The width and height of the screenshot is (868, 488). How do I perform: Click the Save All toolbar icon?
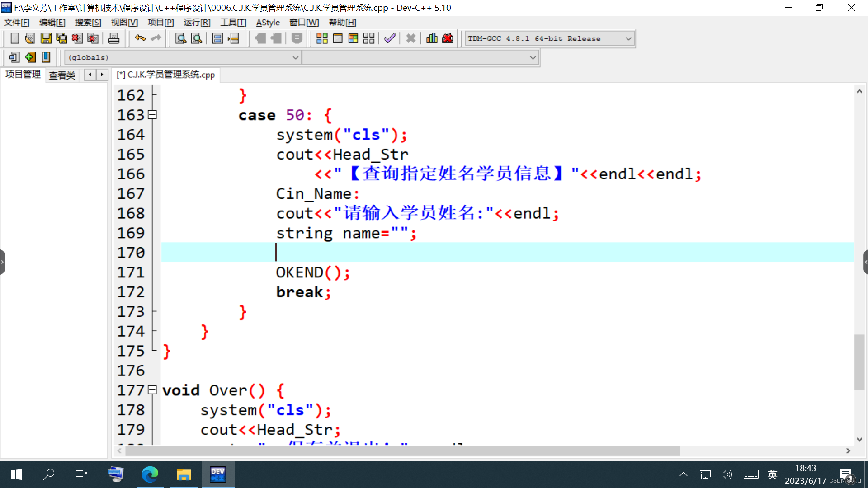pyautogui.click(x=61, y=38)
